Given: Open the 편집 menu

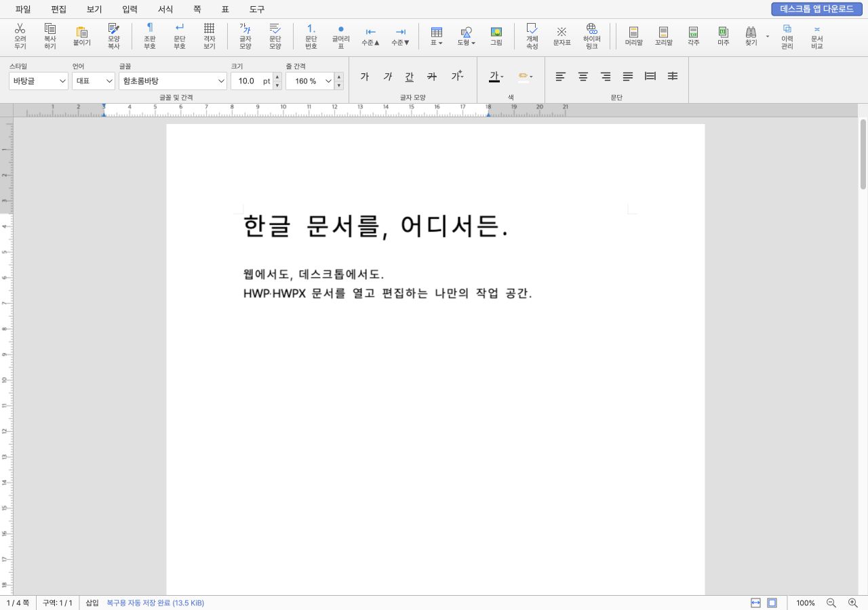Looking at the screenshot, I should [59, 9].
